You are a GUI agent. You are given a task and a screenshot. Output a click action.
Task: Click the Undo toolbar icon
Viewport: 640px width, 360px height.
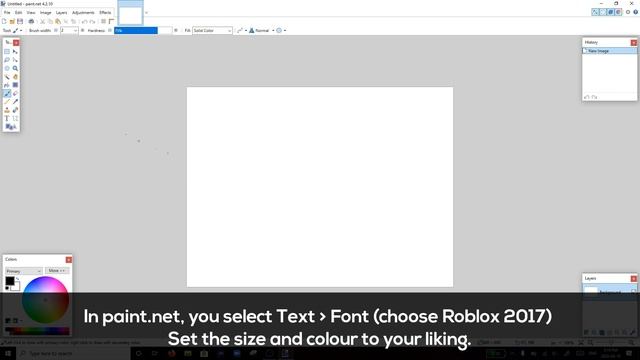84,21
